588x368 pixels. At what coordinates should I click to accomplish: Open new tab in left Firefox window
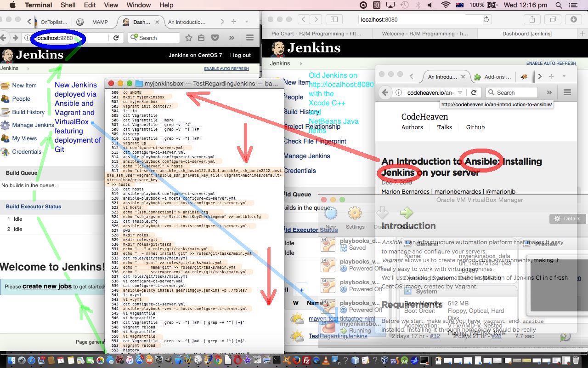234,22
